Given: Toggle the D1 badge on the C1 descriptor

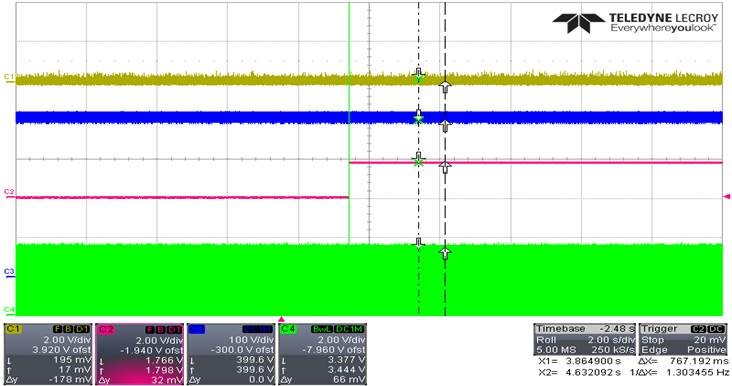Looking at the screenshot, I should point(83,329).
